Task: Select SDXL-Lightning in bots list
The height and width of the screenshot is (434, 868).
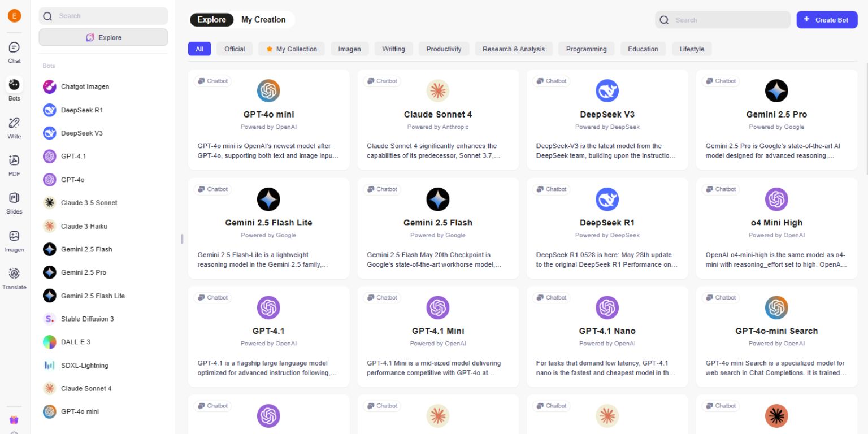Action: pyautogui.click(x=103, y=365)
